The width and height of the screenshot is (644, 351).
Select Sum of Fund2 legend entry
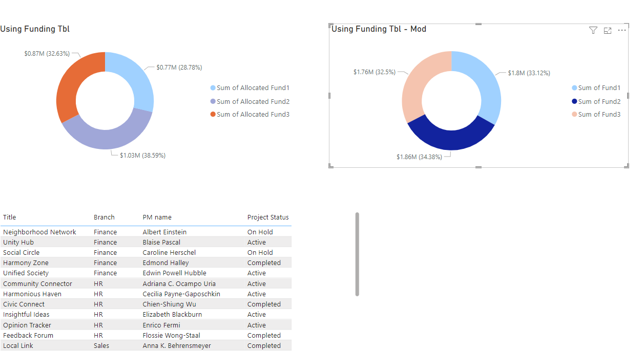[596, 101]
